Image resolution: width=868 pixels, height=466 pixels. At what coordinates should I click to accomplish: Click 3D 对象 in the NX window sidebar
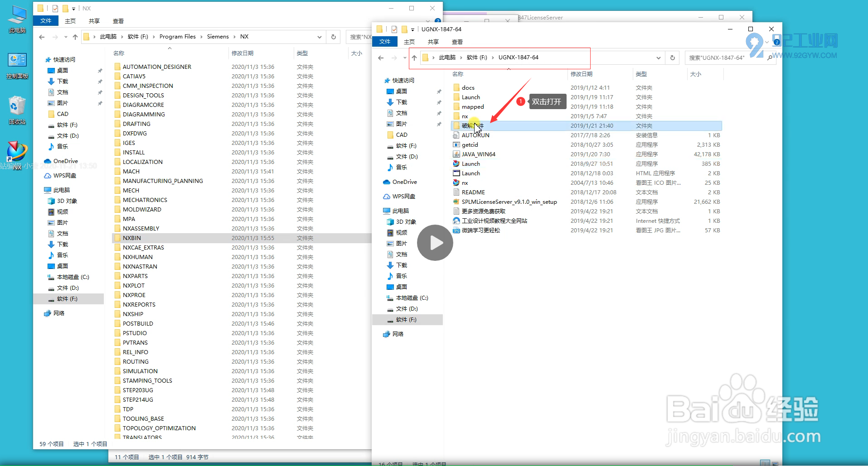pyautogui.click(x=67, y=201)
